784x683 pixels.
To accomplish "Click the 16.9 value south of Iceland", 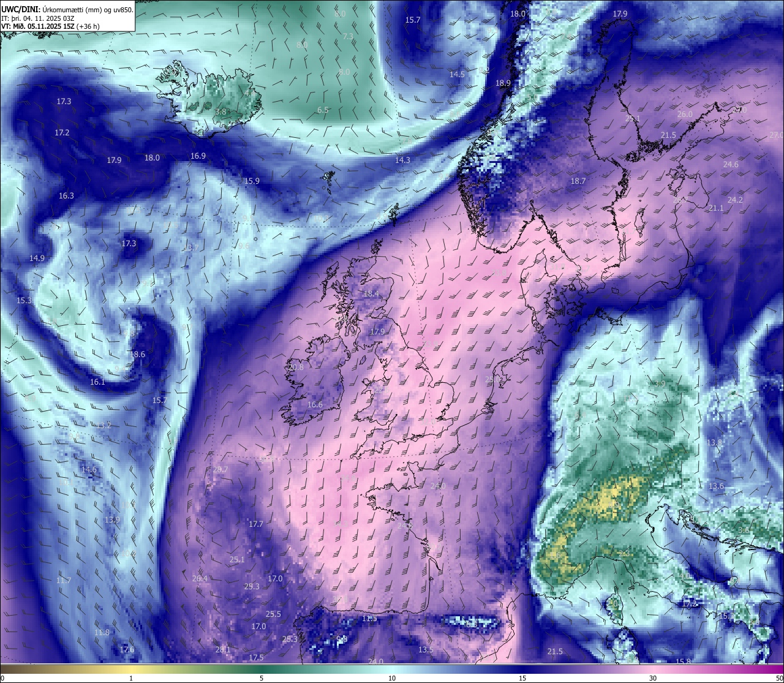I will coord(198,156).
